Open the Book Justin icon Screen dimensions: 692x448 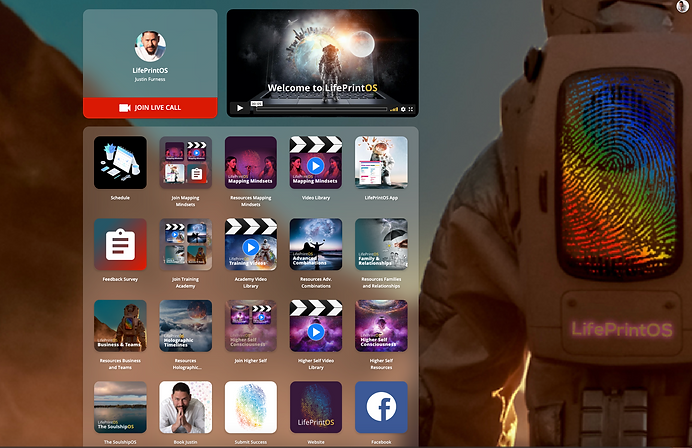tap(185, 407)
